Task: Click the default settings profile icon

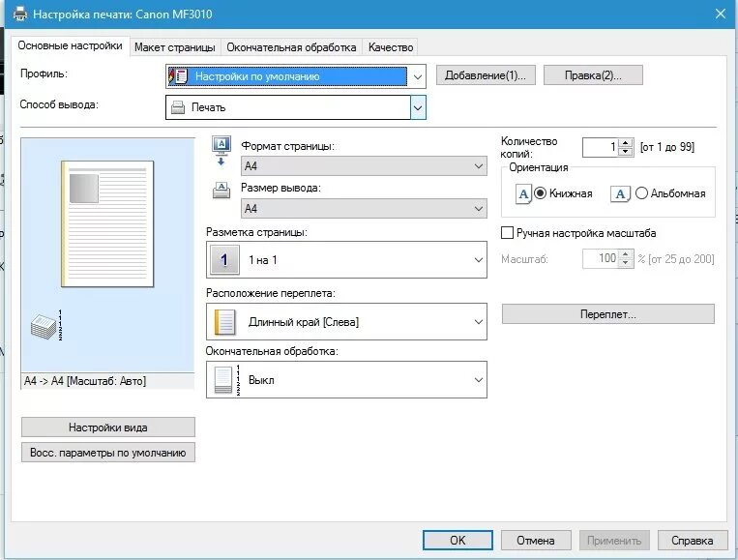Action: point(178,76)
